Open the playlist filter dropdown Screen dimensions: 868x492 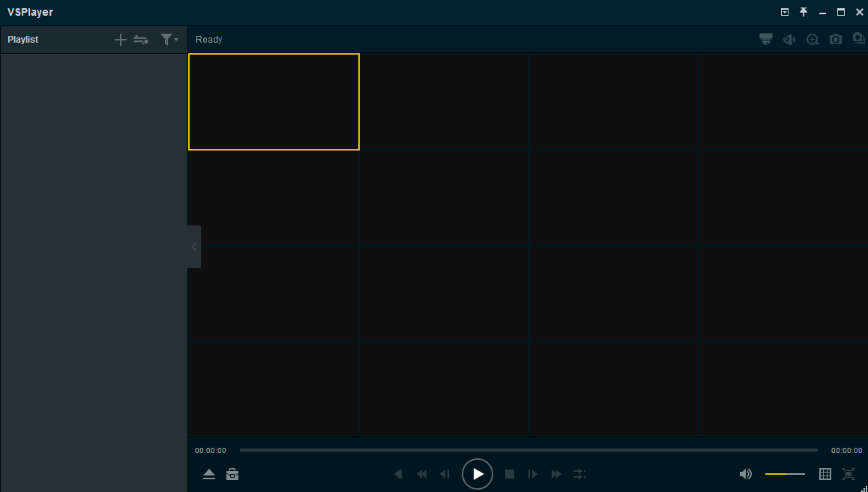(169, 40)
